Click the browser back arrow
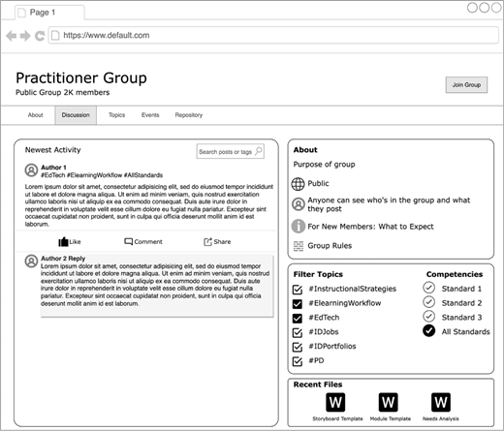504x431 pixels. 12,36
